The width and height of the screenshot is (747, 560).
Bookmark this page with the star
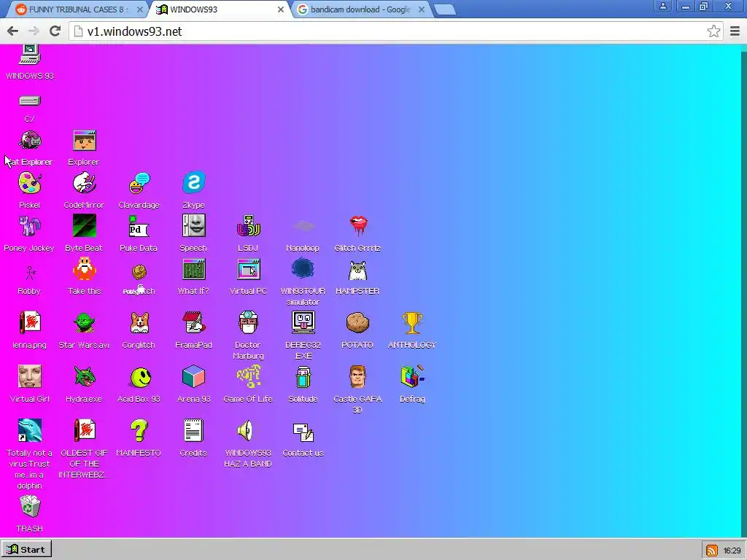click(x=713, y=31)
